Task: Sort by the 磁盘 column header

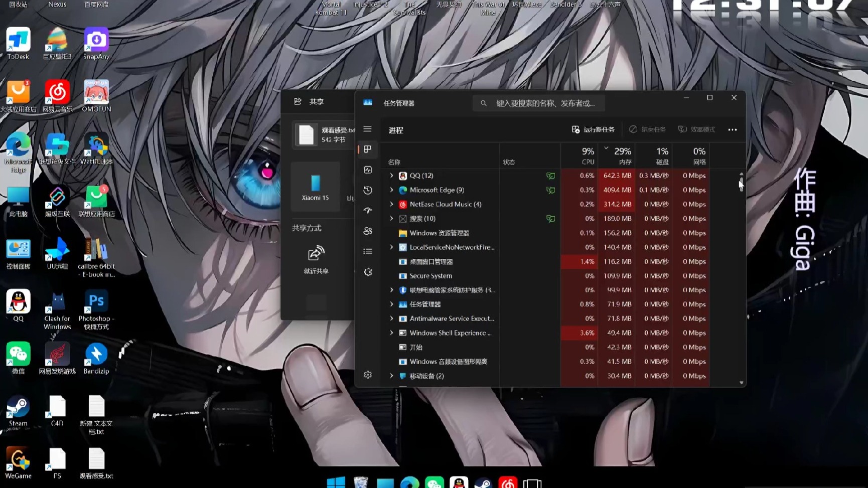Action: click(654, 156)
